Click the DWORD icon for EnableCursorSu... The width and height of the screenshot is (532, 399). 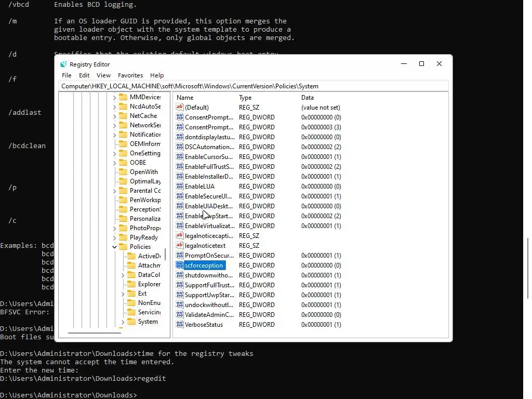(x=179, y=156)
